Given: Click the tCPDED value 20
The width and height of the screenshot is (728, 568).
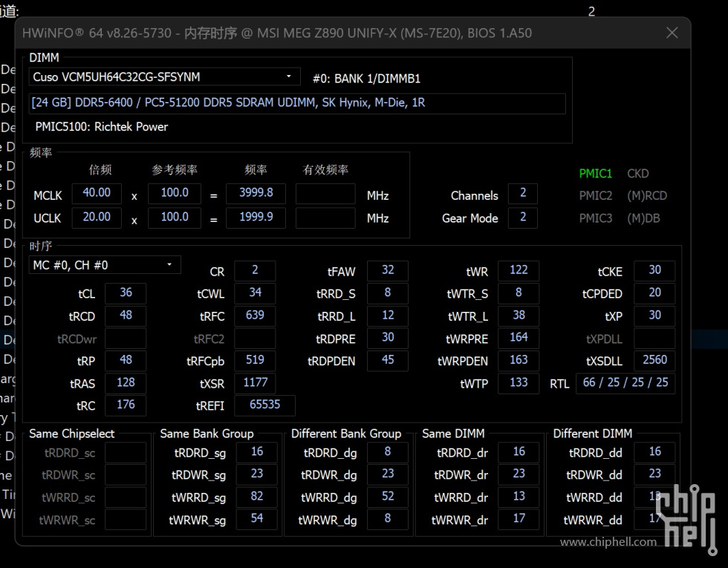Looking at the screenshot, I should pyautogui.click(x=654, y=293).
